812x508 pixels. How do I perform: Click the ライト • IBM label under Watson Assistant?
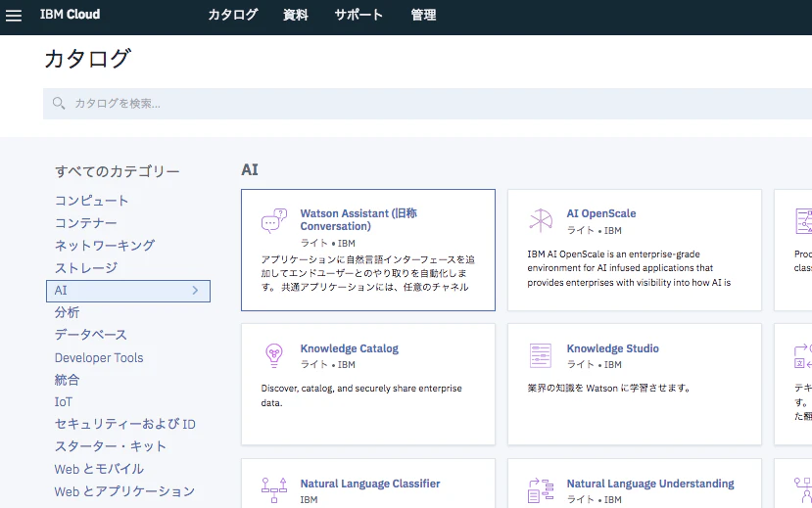tap(328, 243)
